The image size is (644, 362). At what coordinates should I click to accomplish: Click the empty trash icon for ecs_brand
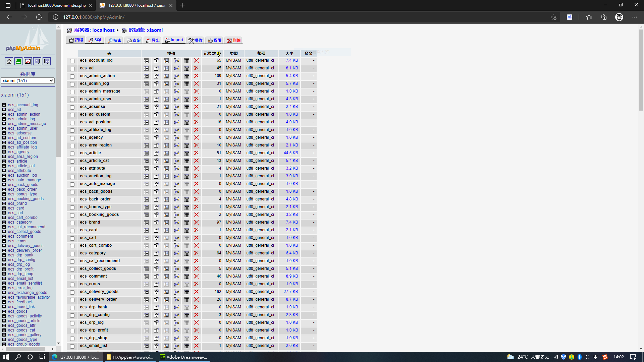[186, 223]
